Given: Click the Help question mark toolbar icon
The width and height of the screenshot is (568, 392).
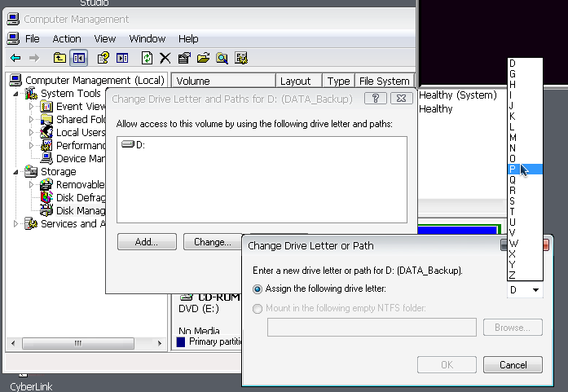Looking at the screenshot, I should click(x=103, y=58).
